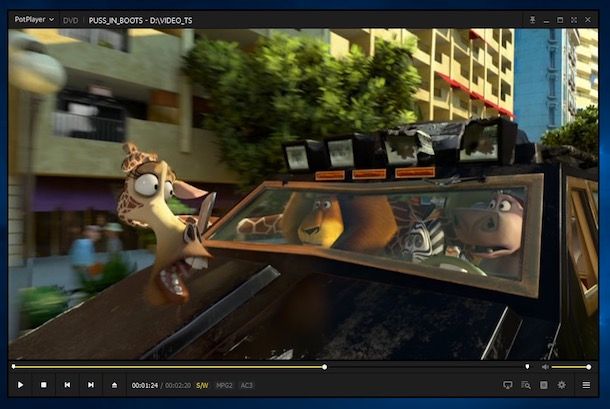Click the PUSS_IN_BOOTS - D:\VIDEO_TS title text
This screenshot has height=409, width=610.
click(140, 20)
